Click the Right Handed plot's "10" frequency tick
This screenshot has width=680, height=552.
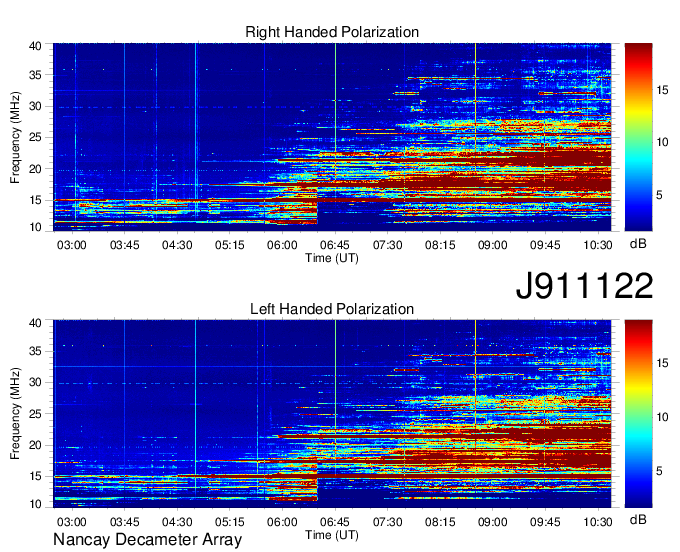pos(35,227)
